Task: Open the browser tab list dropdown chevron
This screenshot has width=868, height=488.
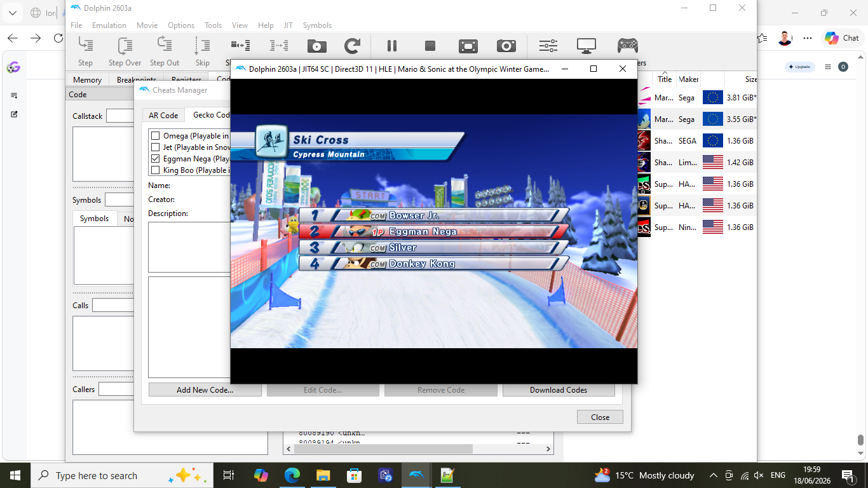Action: click(12, 13)
